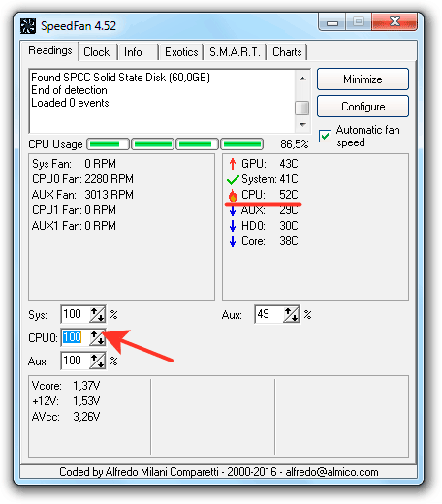Click the Aux 49 percent spinner arrows
Image resolution: width=442 pixels, height=504 pixels.
291,314
